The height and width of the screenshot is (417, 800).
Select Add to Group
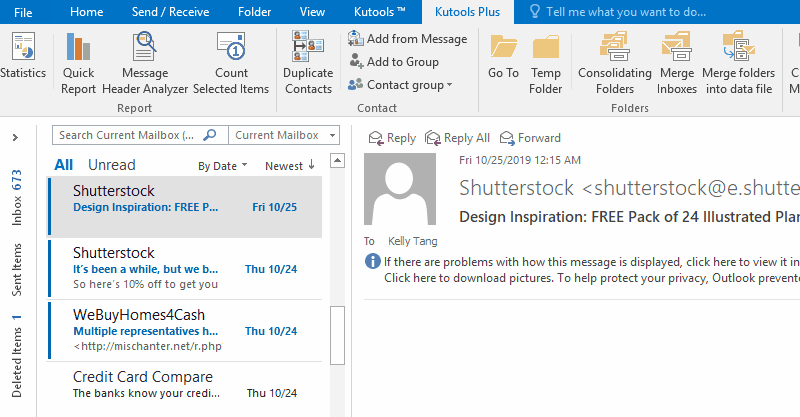[393, 62]
